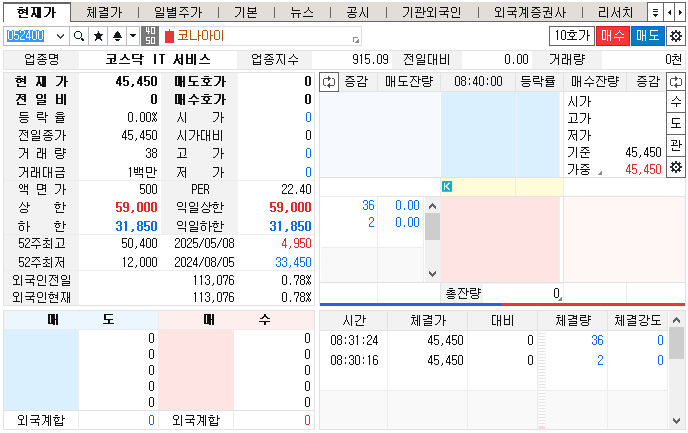
Task: Switch to 현재가 tab
Action: point(37,12)
